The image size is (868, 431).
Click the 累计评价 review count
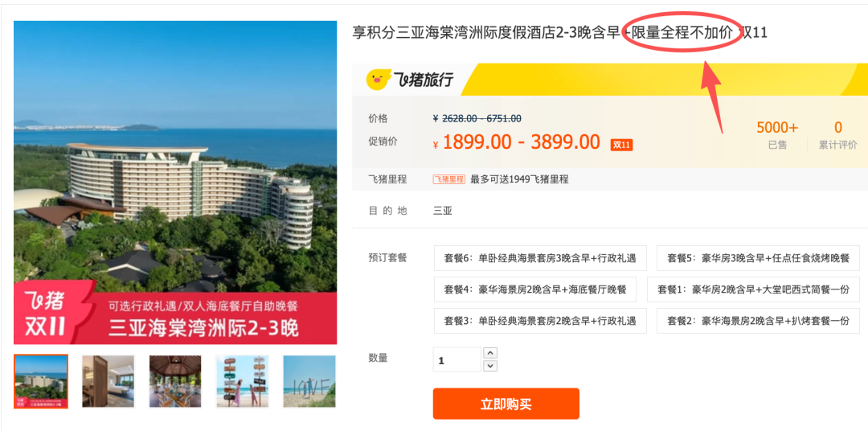[x=838, y=135]
